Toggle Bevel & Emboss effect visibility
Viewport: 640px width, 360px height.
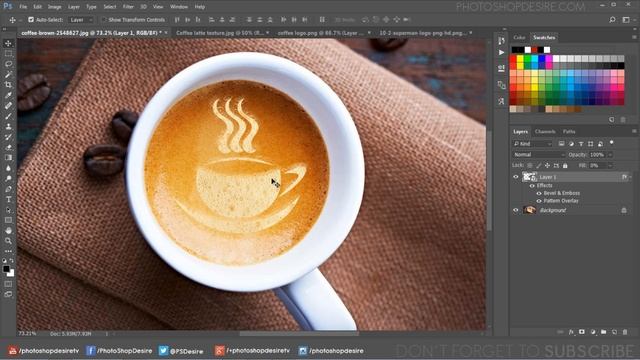click(539, 193)
